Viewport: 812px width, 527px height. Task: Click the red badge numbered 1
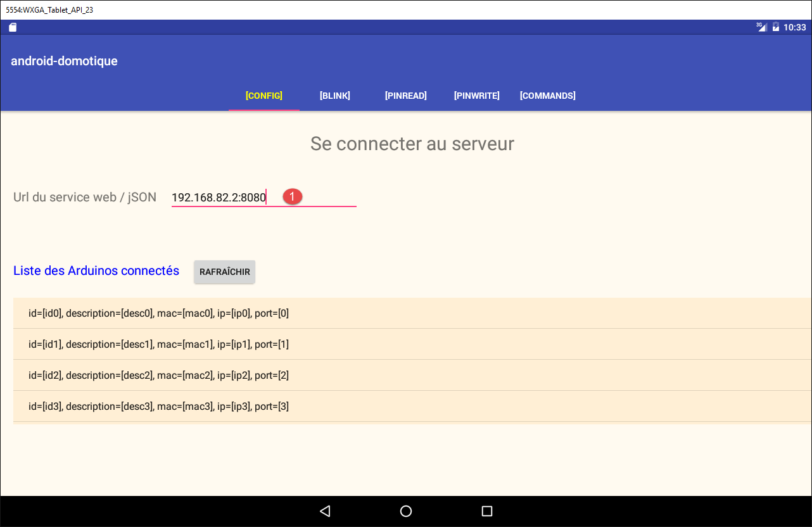[292, 197]
